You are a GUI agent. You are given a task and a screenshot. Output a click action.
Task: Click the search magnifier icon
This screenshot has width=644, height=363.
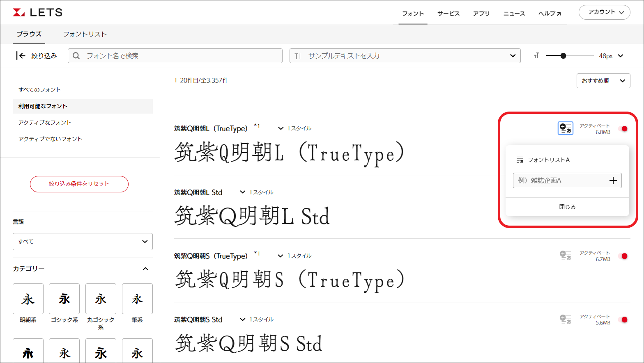(76, 56)
